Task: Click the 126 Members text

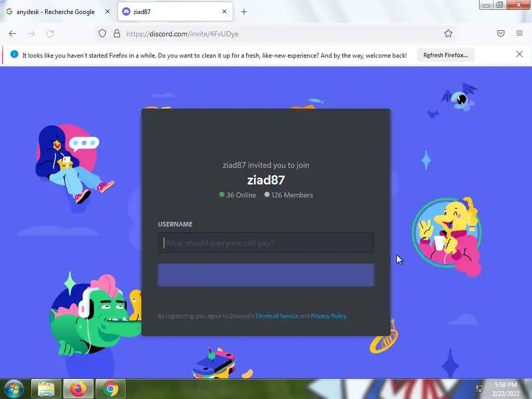Action: [x=292, y=195]
